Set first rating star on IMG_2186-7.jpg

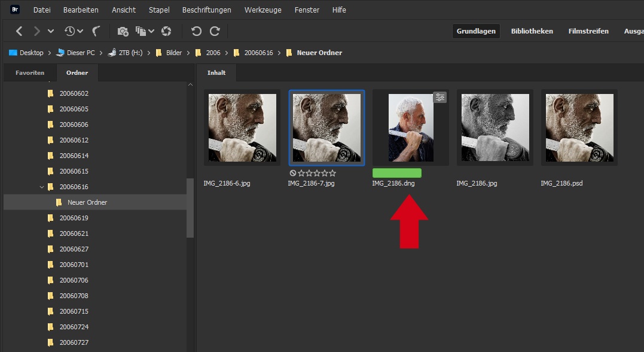tap(301, 173)
